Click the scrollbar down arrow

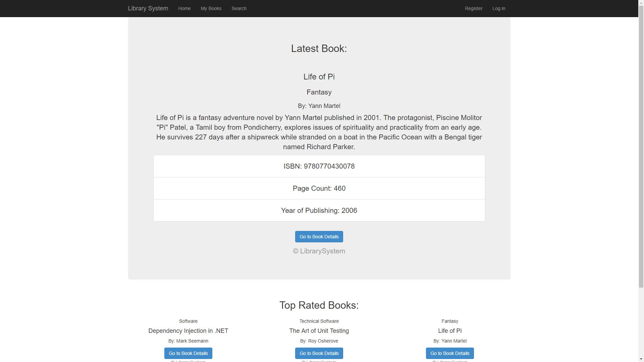tap(641, 359)
